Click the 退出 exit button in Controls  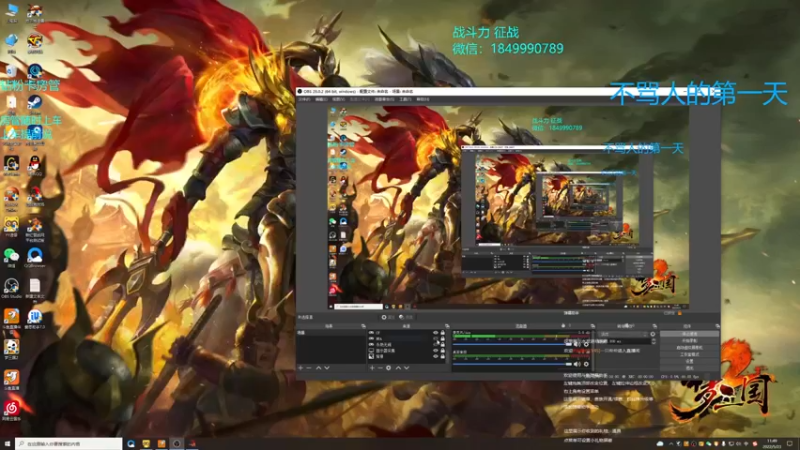[x=689, y=368]
